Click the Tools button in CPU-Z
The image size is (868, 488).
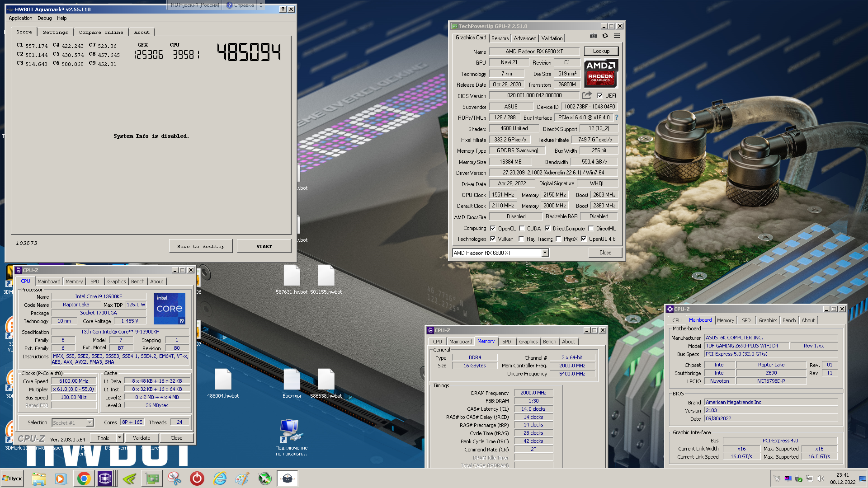(103, 438)
